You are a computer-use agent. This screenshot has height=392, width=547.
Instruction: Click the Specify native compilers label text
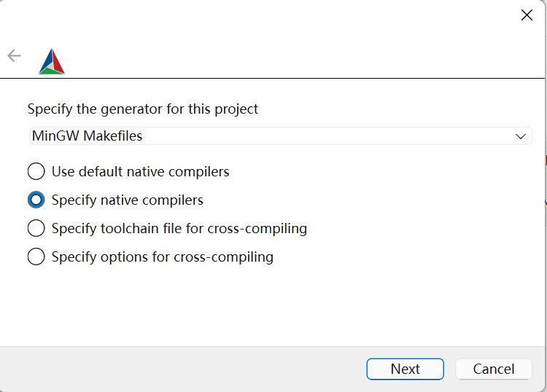pyautogui.click(x=128, y=200)
